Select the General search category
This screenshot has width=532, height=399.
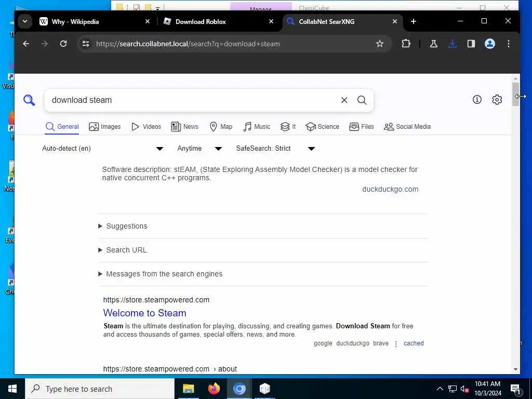tap(62, 127)
